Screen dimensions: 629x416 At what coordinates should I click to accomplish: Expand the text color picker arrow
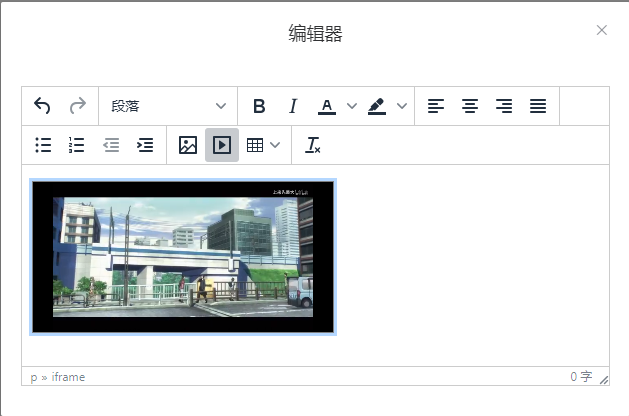click(x=352, y=106)
